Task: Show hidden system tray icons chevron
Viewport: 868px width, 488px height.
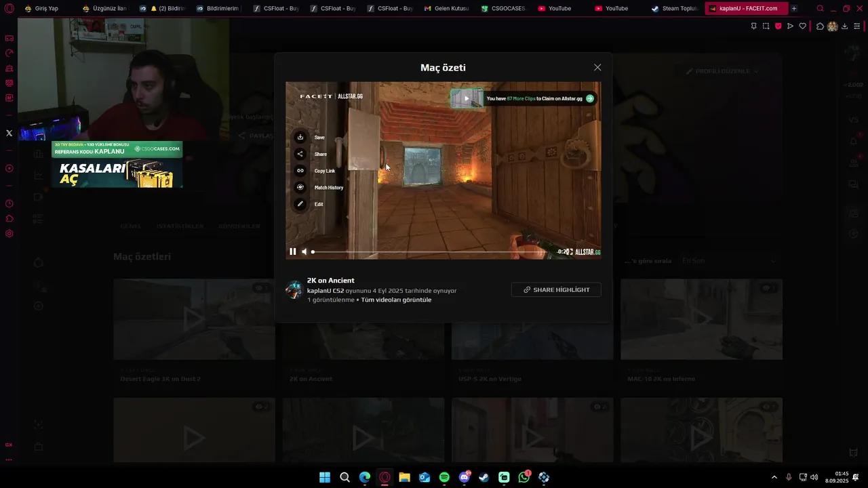Action: 774,477
